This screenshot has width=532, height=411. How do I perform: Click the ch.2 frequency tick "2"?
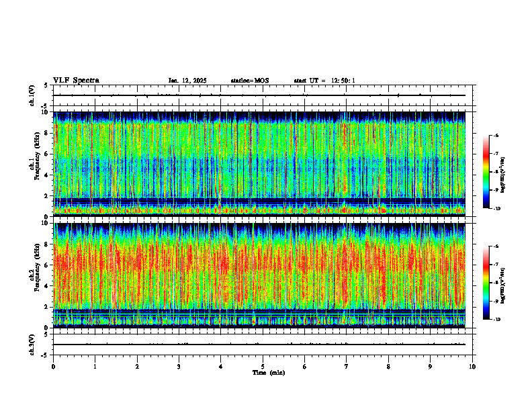tap(47, 307)
